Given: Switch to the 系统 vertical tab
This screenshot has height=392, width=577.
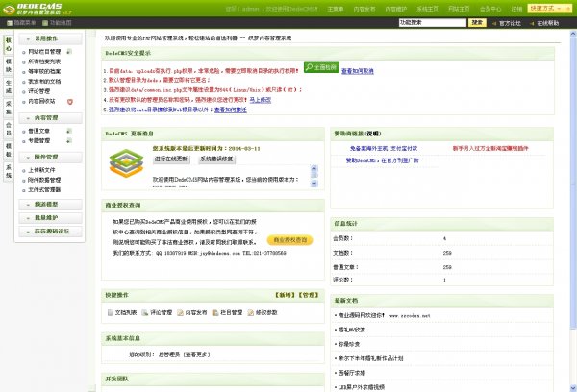Looking at the screenshot, I should click(x=8, y=171).
